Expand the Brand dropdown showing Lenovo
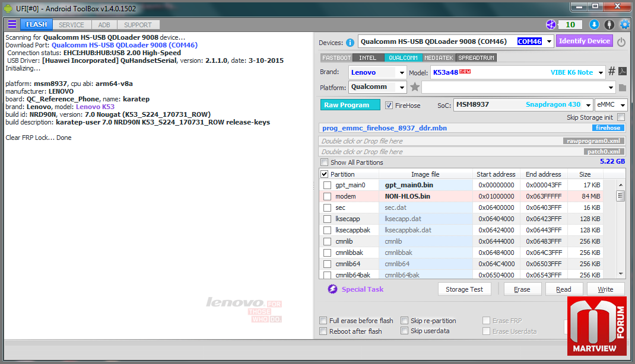The width and height of the screenshot is (635, 364). (401, 72)
